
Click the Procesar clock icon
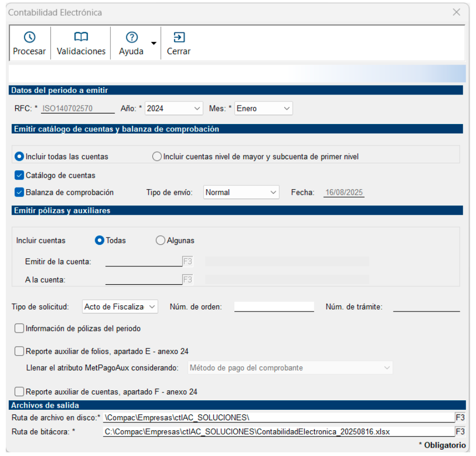coord(29,38)
